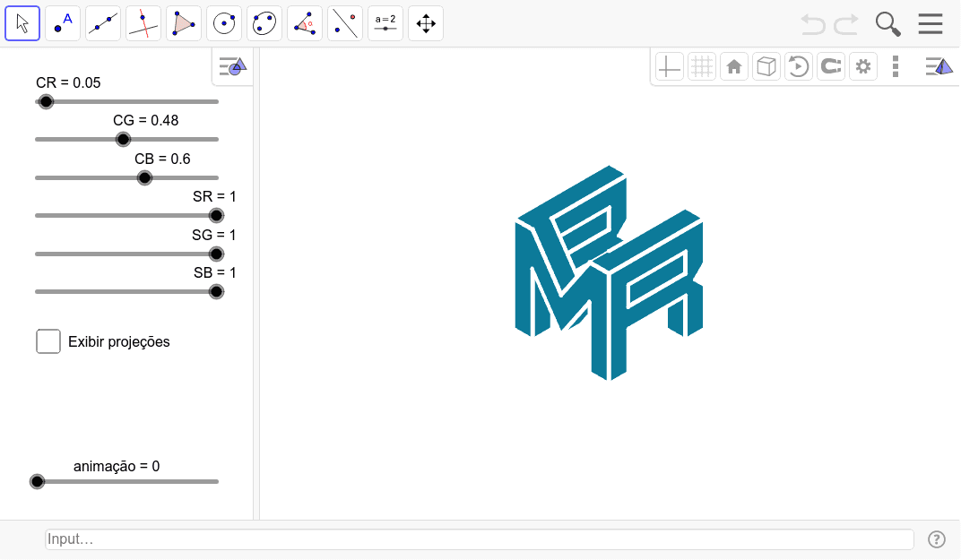
Task: Toggle axes display in 3D view
Action: 670,66
